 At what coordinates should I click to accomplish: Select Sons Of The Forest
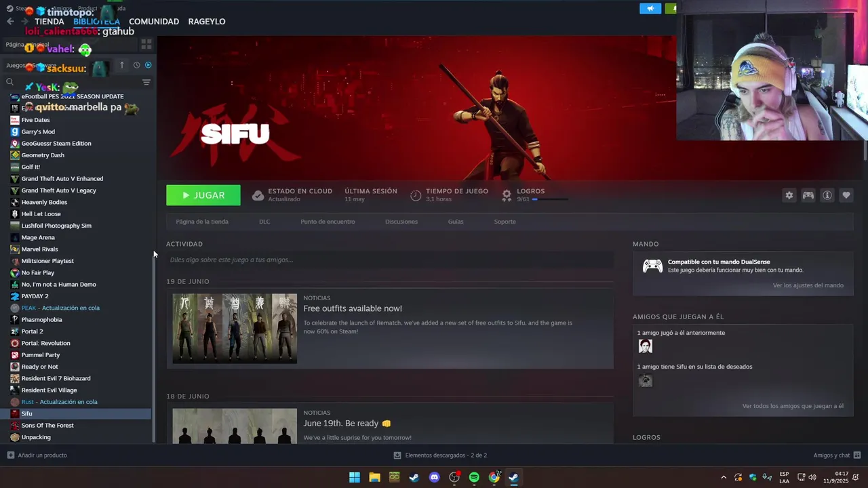[x=47, y=426]
